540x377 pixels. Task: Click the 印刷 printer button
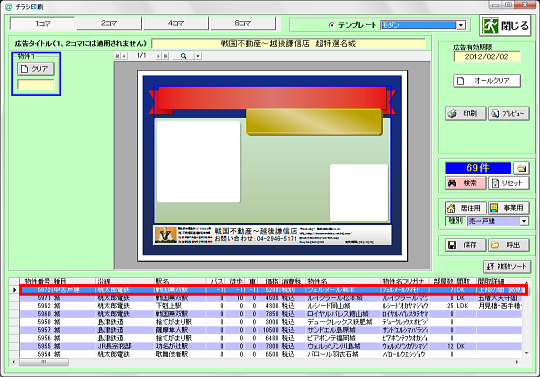point(466,113)
